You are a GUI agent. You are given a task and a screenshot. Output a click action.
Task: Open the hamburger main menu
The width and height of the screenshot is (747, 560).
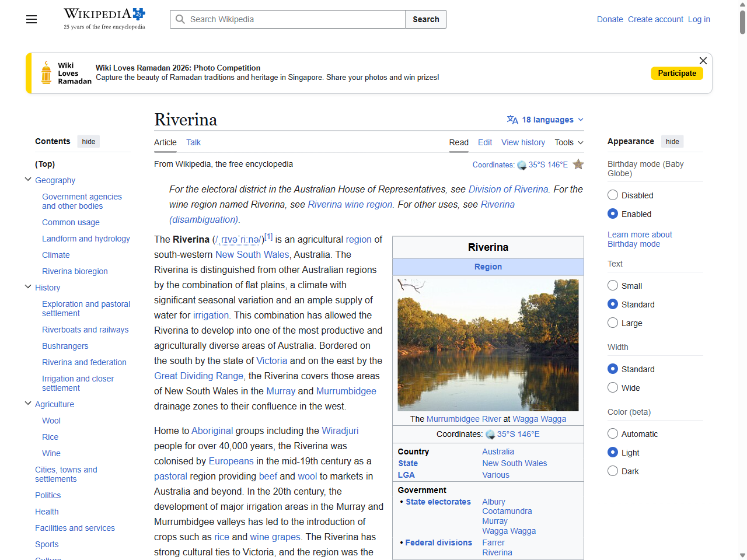coord(31,19)
